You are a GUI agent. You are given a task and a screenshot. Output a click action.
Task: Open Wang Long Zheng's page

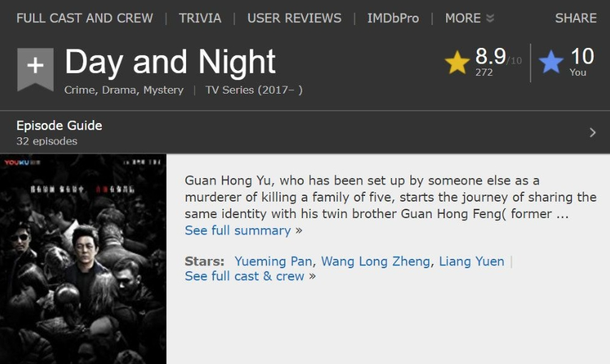click(376, 261)
